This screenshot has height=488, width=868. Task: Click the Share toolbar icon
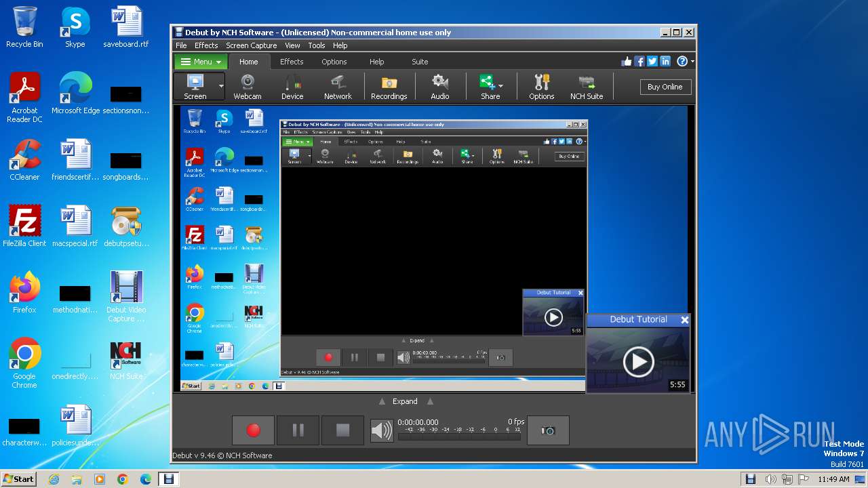(488, 87)
